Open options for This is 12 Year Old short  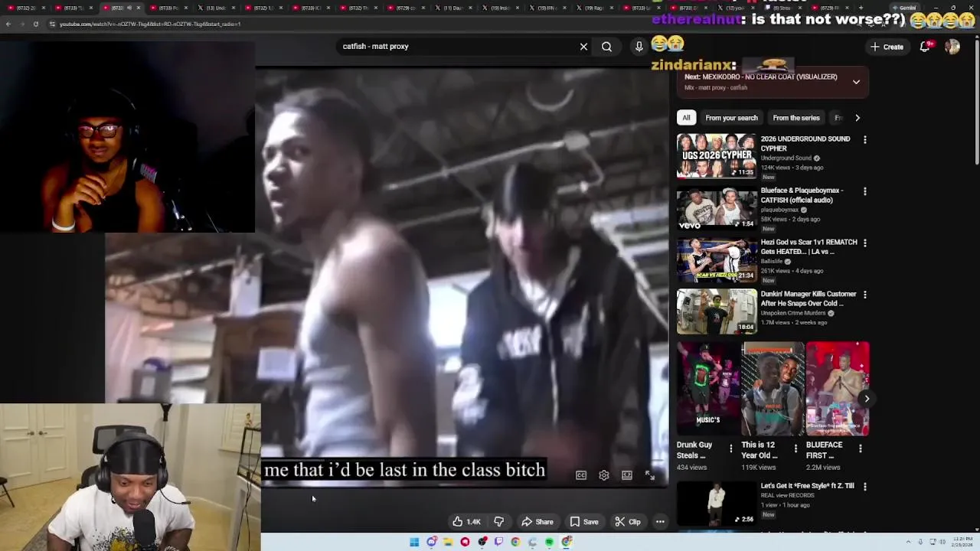coord(795,448)
